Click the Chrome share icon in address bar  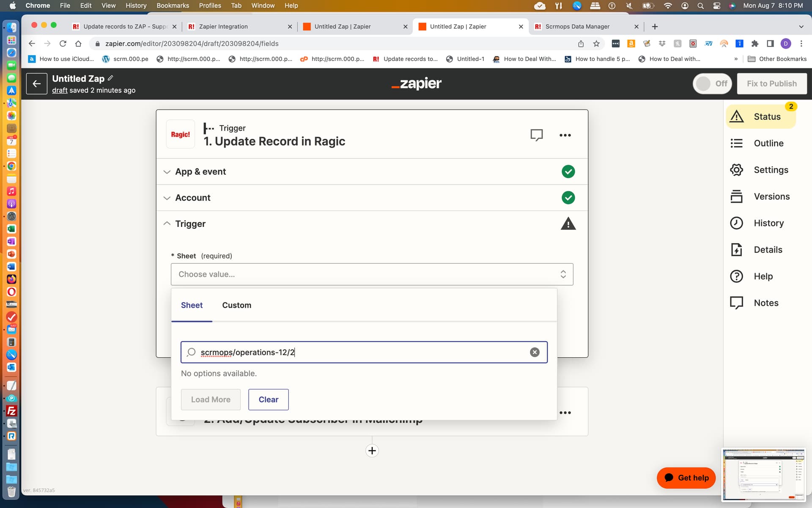581,44
